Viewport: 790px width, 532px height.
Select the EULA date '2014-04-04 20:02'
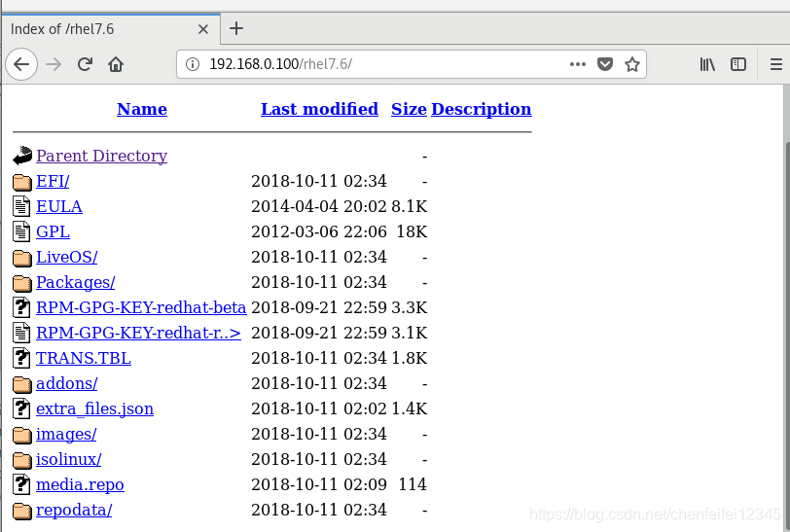coord(319,206)
